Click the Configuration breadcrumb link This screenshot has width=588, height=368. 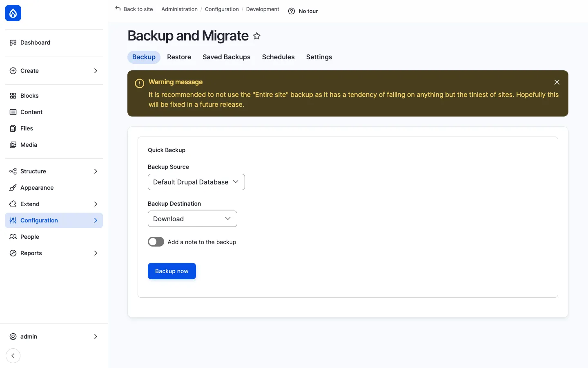pos(222,9)
